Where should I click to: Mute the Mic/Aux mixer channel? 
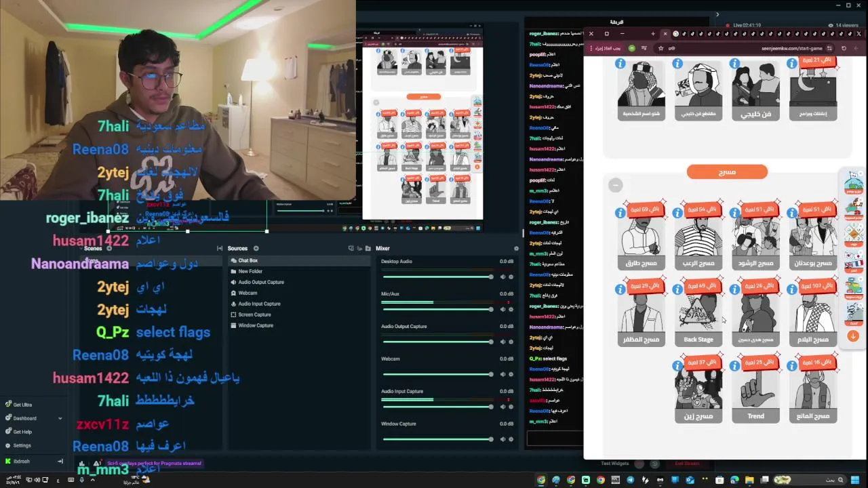[502, 309]
